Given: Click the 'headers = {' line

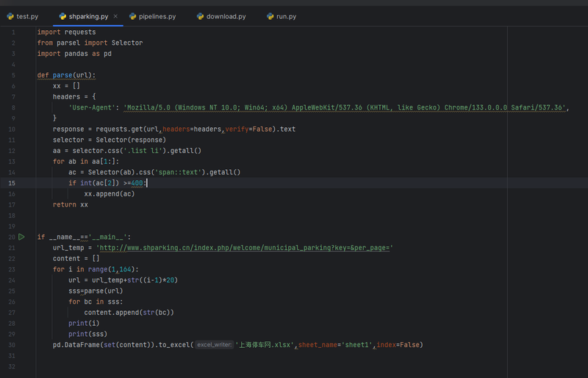Looking at the screenshot, I should click(x=74, y=97).
